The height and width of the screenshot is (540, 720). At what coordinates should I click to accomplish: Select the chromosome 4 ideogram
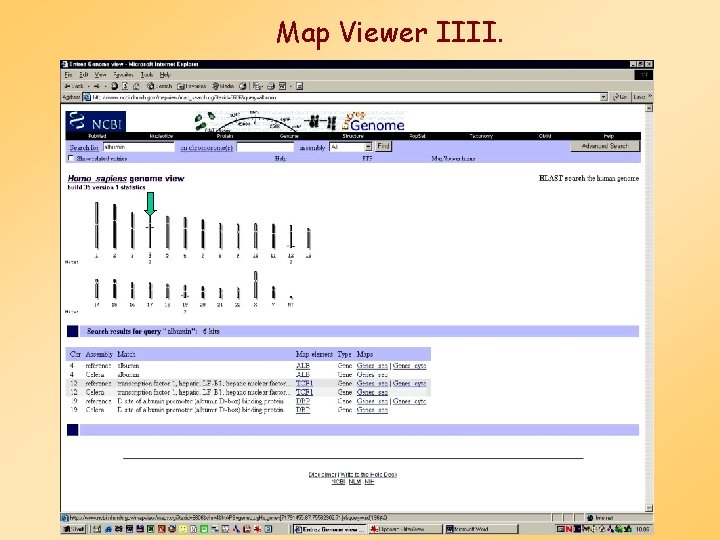150,231
